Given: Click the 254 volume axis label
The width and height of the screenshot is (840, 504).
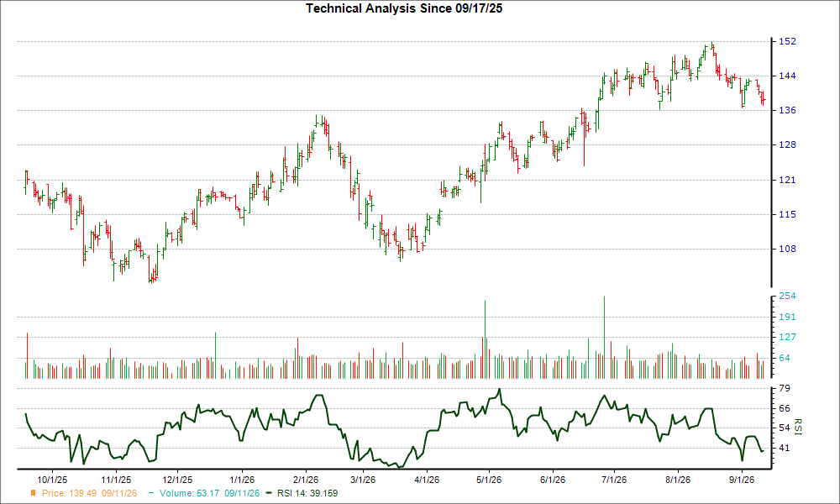Looking at the screenshot, I should coord(788,297).
